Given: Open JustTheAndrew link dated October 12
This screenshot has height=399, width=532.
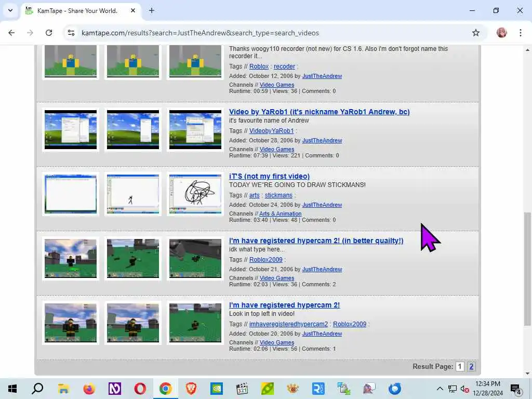Looking at the screenshot, I should pos(322,76).
